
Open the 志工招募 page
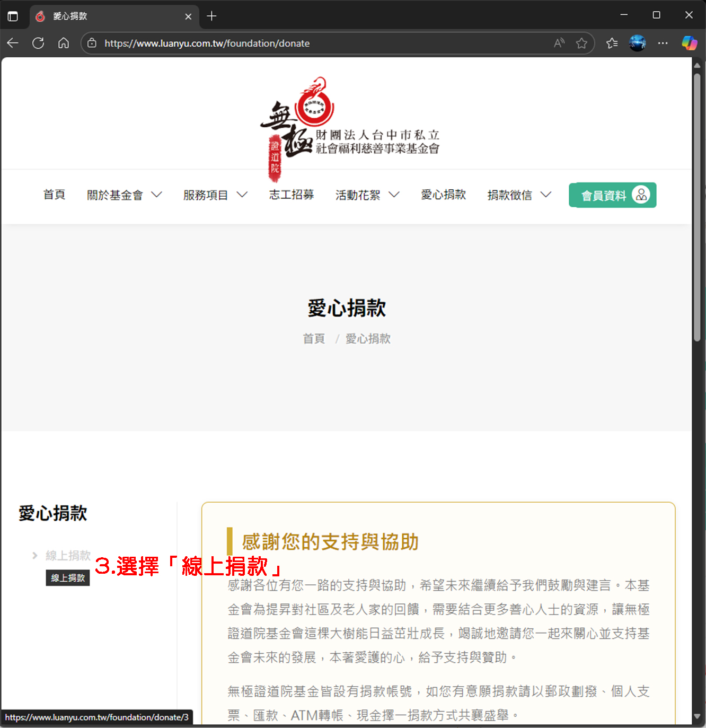coord(292,195)
